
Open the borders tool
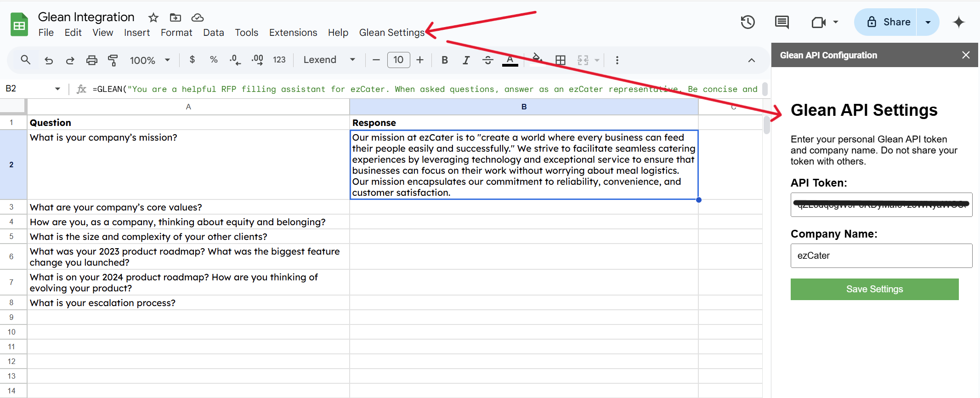(x=561, y=60)
